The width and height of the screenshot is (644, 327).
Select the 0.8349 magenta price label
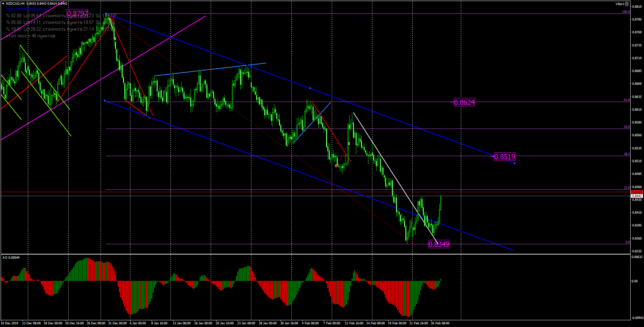click(439, 244)
